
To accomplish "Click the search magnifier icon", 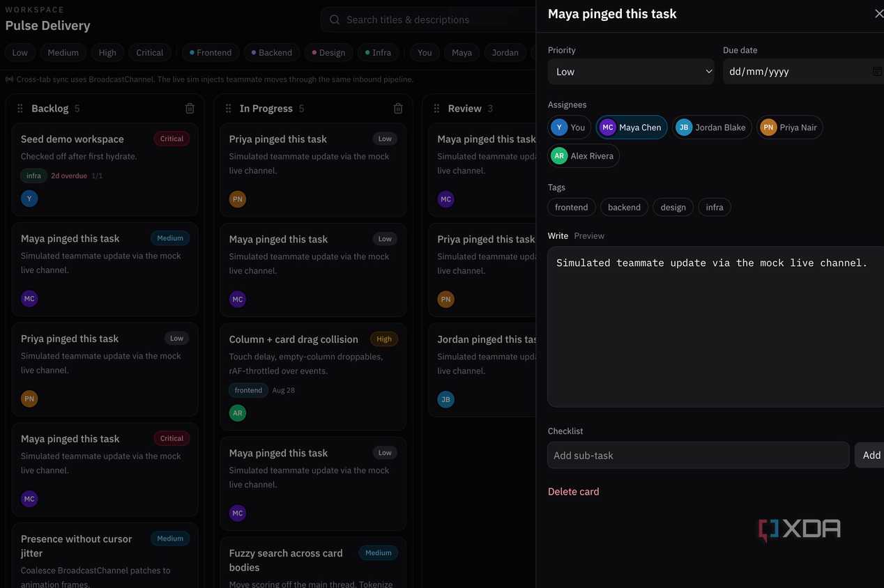I will pos(335,20).
